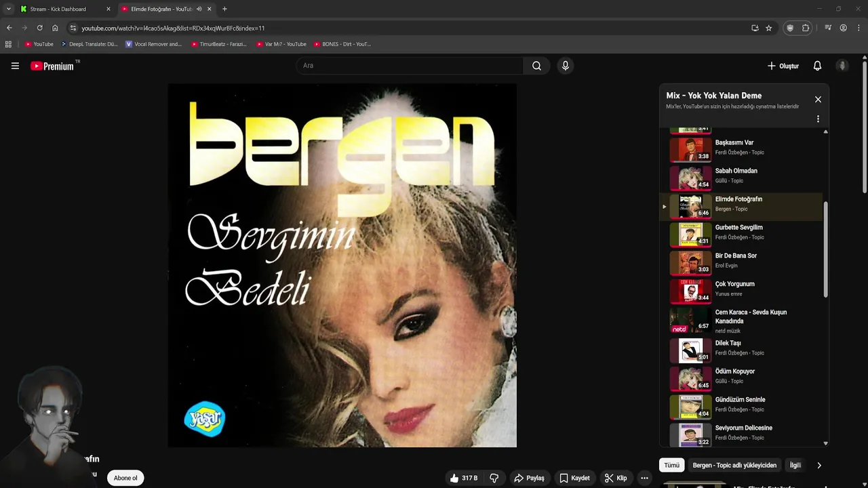Play Cem Karaca - Sevda Kuşun Kanadında
Screen dimensions: 868x488
pos(743,321)
